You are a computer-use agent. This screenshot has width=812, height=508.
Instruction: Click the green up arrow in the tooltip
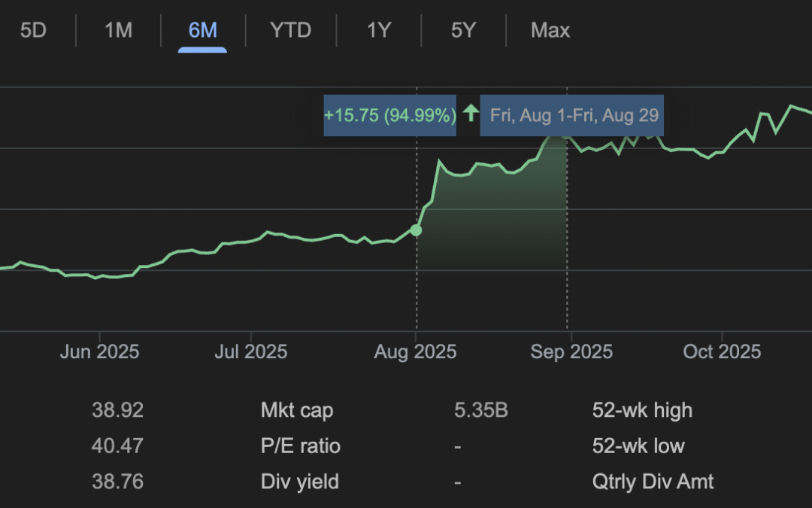point(470,114)
